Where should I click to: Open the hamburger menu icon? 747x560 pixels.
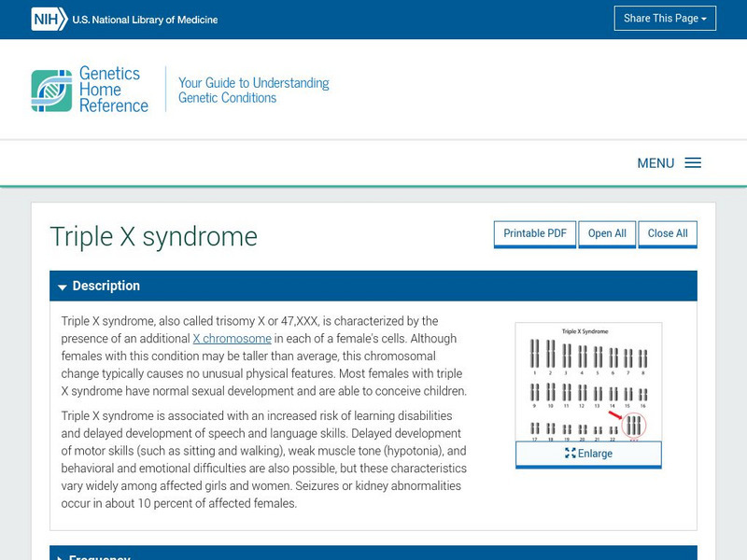(693, 163)
